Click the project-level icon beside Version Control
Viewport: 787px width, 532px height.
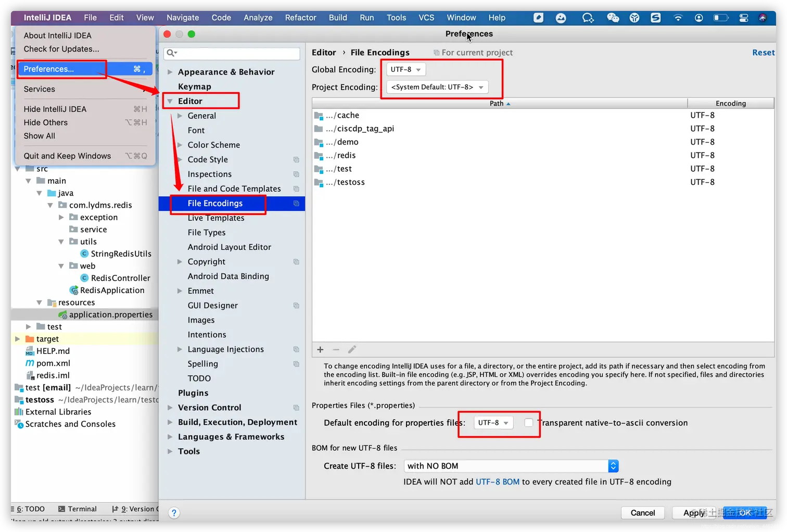pyautogui.click(x=296, y=408)
